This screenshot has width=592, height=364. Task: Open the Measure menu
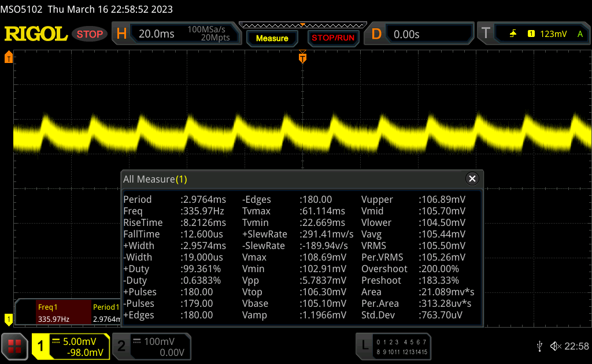(x=272, y=38)
